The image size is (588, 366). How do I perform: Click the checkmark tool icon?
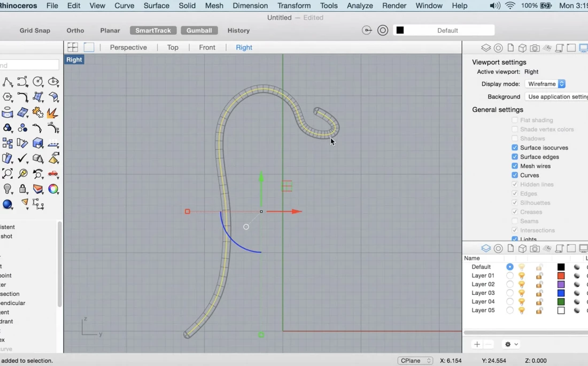click(x=22, y=158)
